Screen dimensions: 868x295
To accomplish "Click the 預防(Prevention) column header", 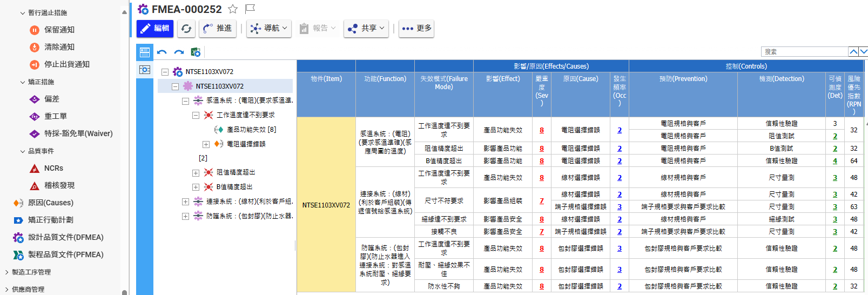I will click(x=683, y=95).
